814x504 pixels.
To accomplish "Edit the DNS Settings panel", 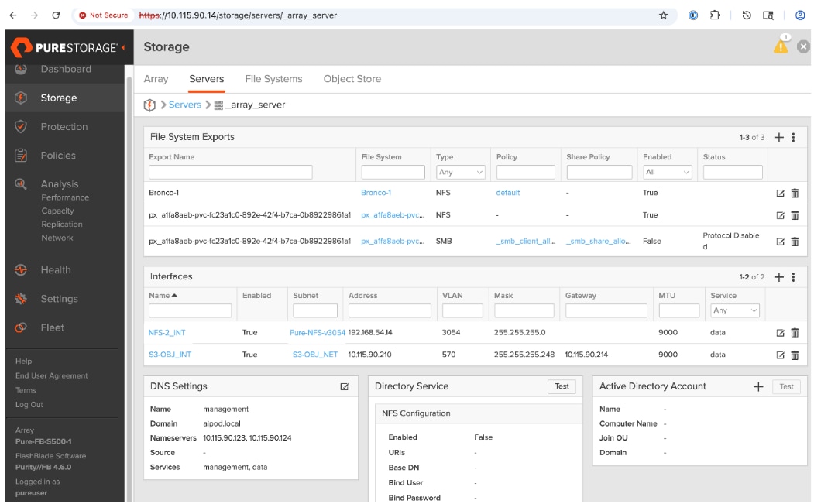I will tap(345, 386).
